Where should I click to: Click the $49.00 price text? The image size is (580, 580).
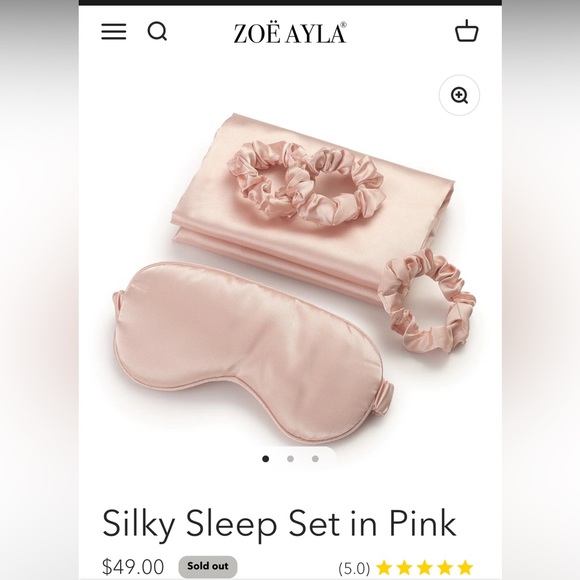pos(133,567)
